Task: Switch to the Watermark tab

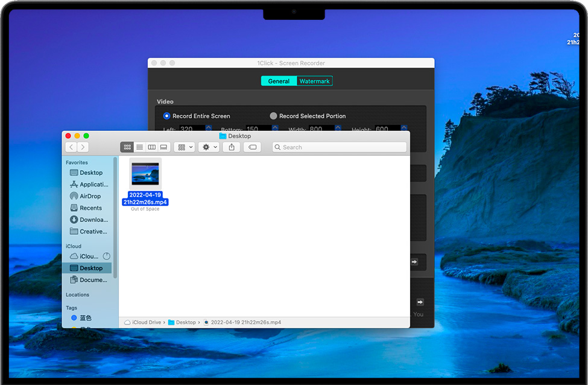Action: coord(314,81)
